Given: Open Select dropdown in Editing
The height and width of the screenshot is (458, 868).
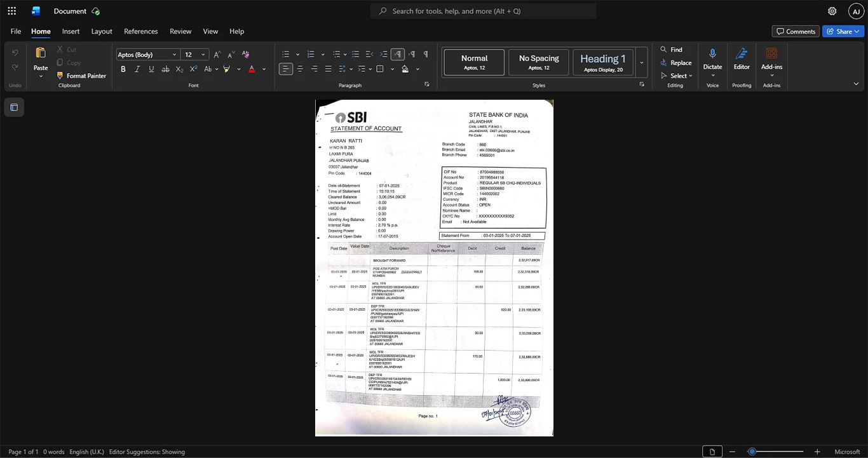Looking at the screenshot, I should 676,76.
